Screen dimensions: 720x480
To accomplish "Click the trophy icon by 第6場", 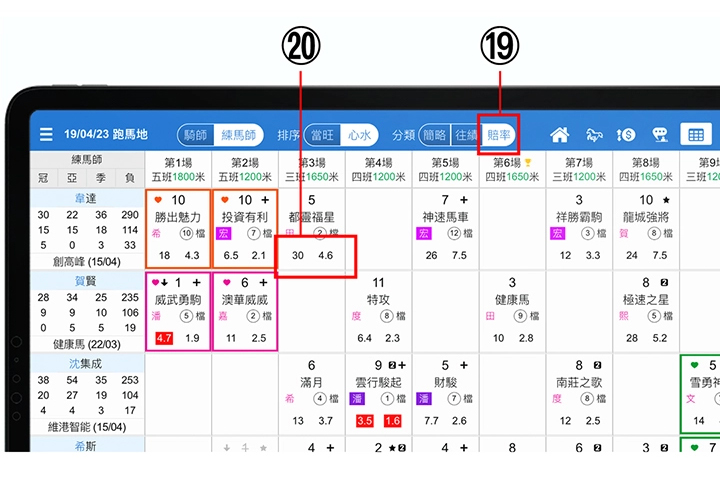I will [x=528, y=162].
